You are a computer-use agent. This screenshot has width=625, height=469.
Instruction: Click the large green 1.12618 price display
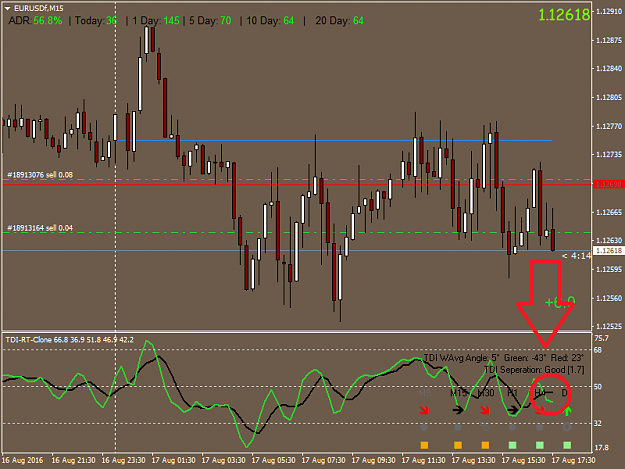564,15
